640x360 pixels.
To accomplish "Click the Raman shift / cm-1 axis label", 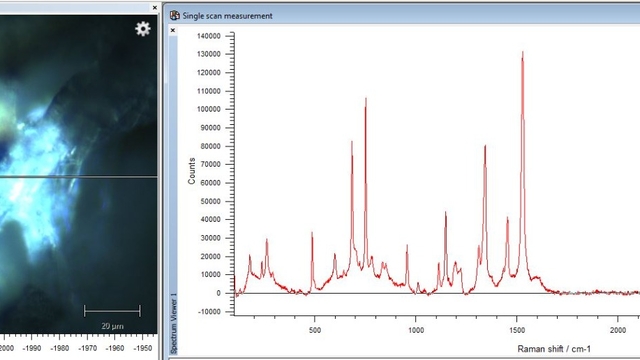I will tap(554, 349).
